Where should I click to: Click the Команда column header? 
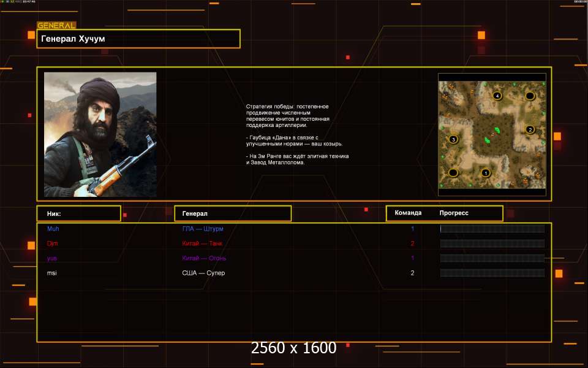point(408,213)
